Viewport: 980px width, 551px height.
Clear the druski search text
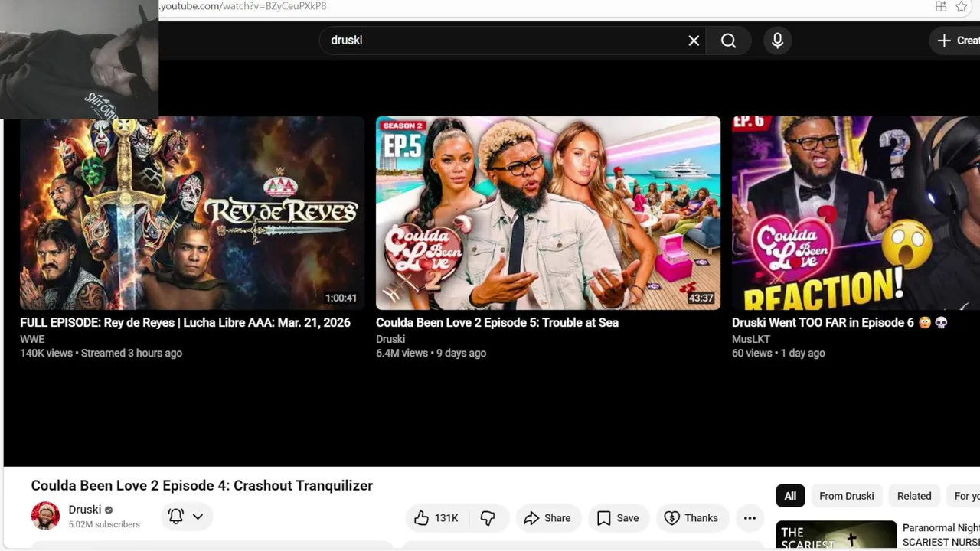click(694, 41)
